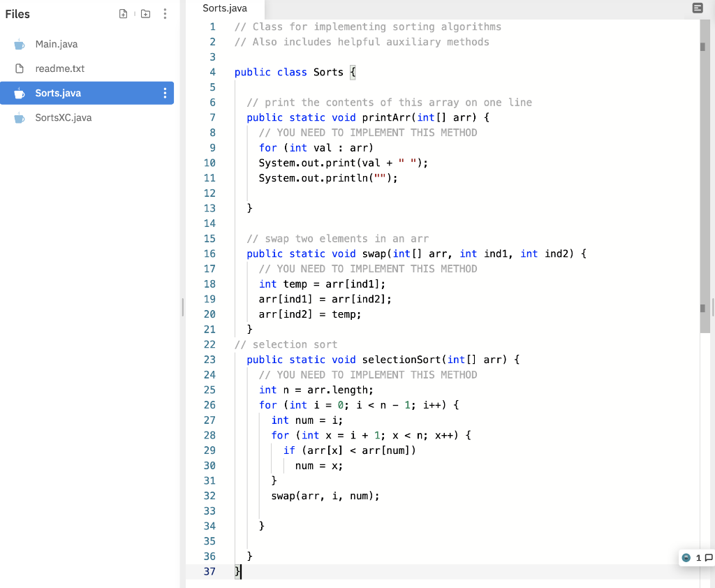Switch to the Sorts.java editor tab
Screen dimensions: 715x588
point(224,8)
